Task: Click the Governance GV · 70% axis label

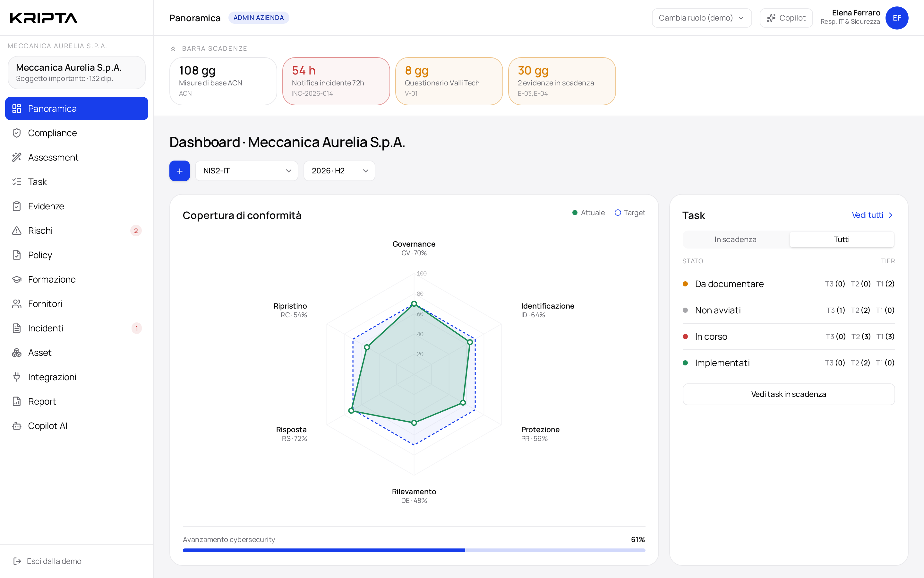Action: pyautogui.click(x=414, y=248)
